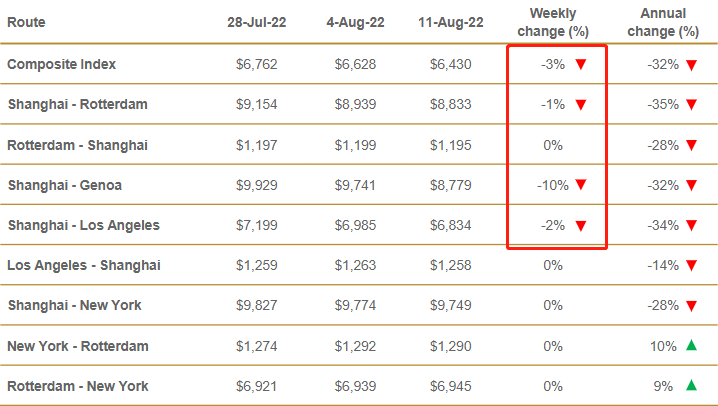Image resolution: width=718 pixels, height=406 pixels.
Task: Click the Route column header
Action: [26, 21]
